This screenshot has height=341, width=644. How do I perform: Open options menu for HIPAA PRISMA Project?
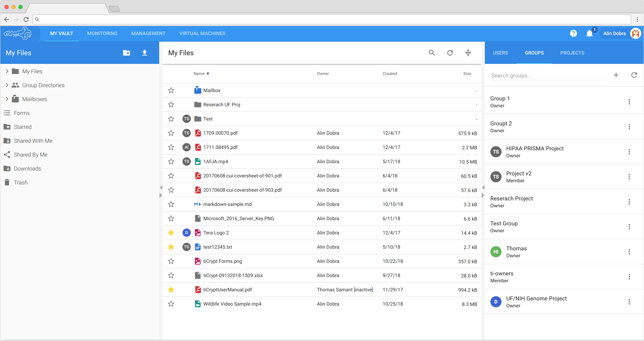point(629,152)
